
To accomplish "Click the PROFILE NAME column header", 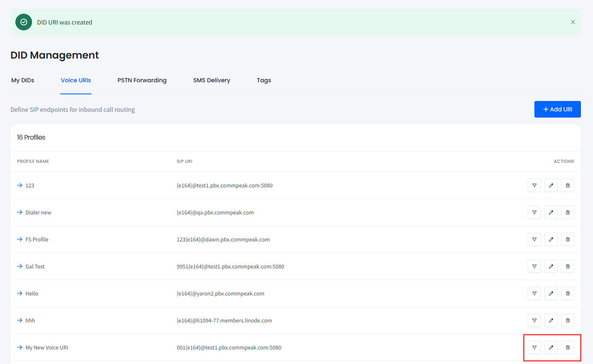I will (x=33, y=161).
